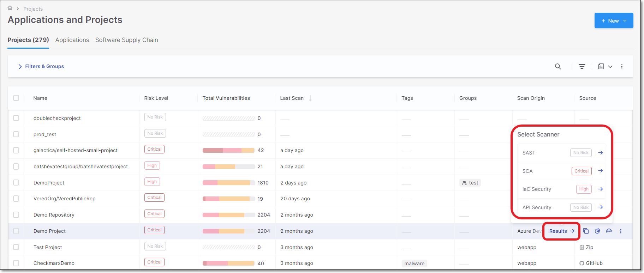This screenshot has width=644, height=273.
Task: Click the Zip source icon for Test Project
Action: click(x=582, y=247)
